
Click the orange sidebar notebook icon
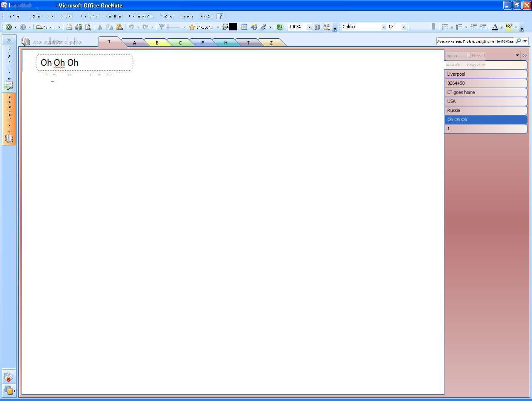click(9, 139)
